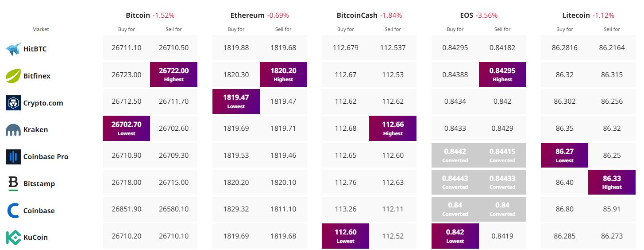Open the Bitcoin column header
This screenshot has width=644, height=250.
[138, 15]
